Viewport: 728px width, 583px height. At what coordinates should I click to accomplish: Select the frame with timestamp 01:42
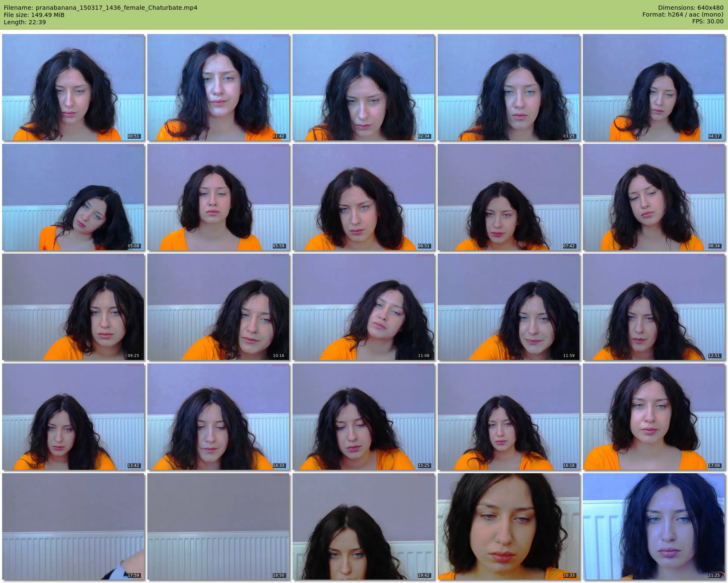pyautogui.click(x=218, y=87)
